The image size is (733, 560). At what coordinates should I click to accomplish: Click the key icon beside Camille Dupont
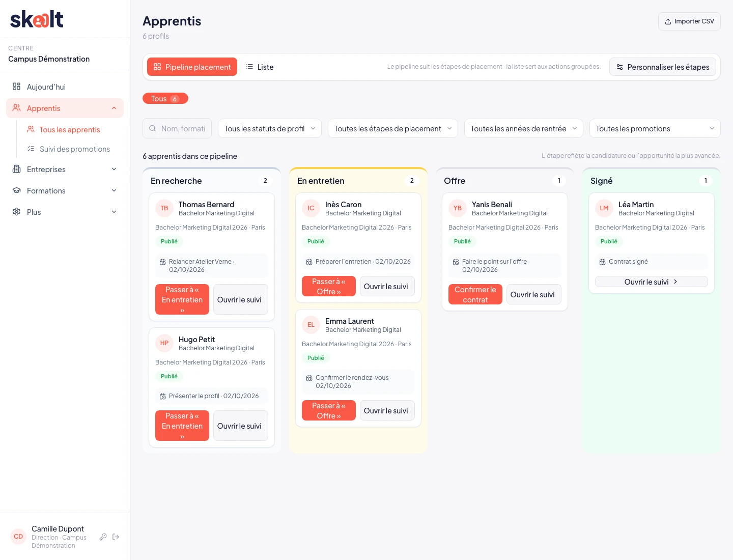103,537
